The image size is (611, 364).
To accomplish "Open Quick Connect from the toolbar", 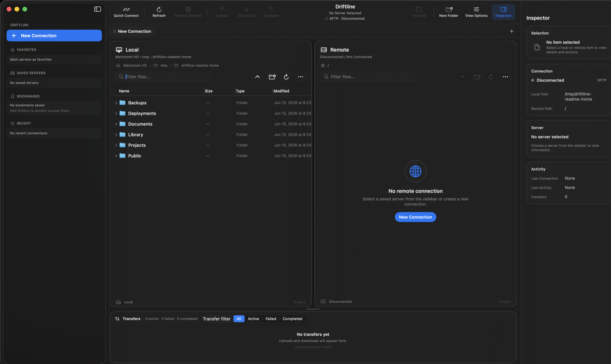I will tap(126, 12).
